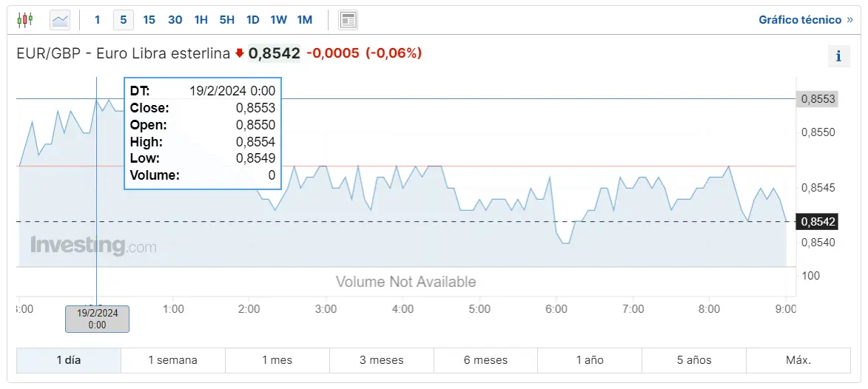Click the 0,8553 price label on axis

(816, 100)
